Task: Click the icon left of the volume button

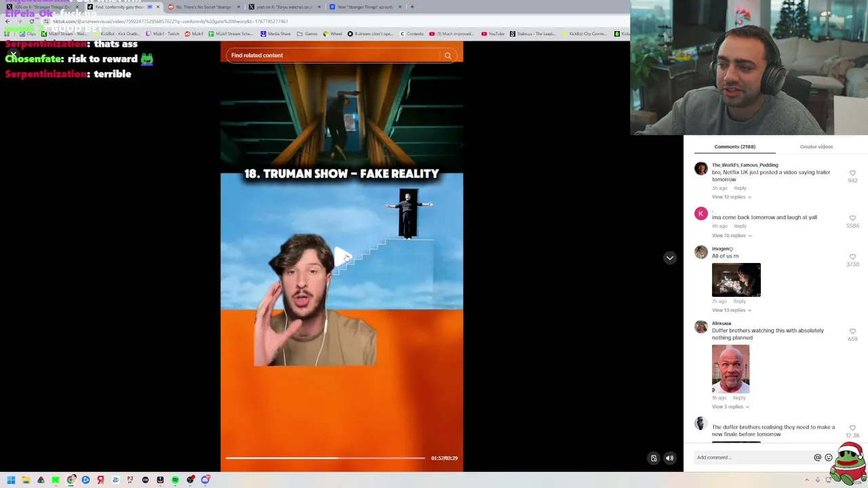Action: tap(654, 458)
